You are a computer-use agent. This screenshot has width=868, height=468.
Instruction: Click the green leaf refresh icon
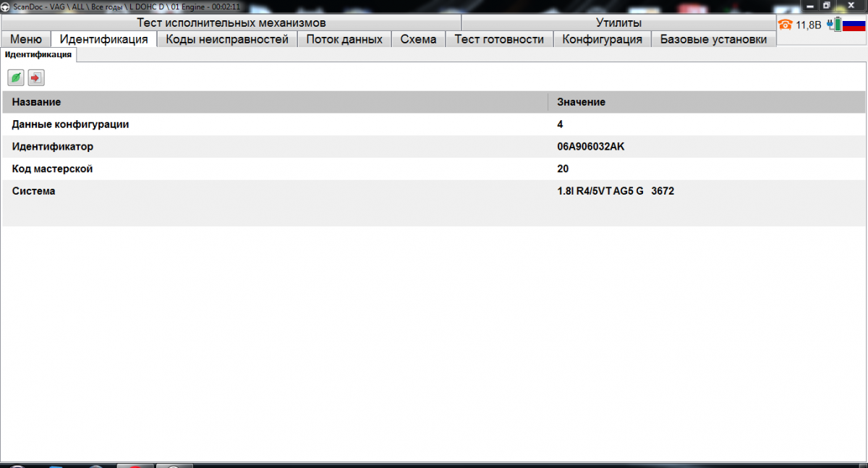pyautogui.click(x=16, y=77)
